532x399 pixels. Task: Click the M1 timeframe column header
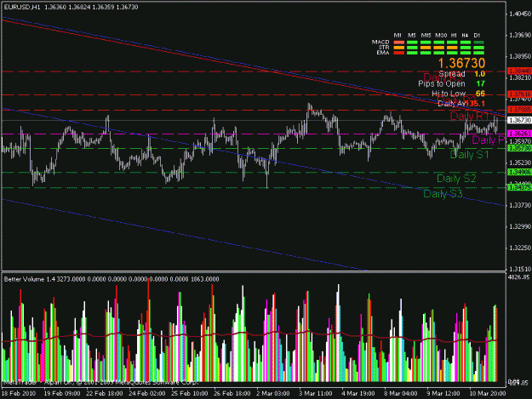coord(398,35)
